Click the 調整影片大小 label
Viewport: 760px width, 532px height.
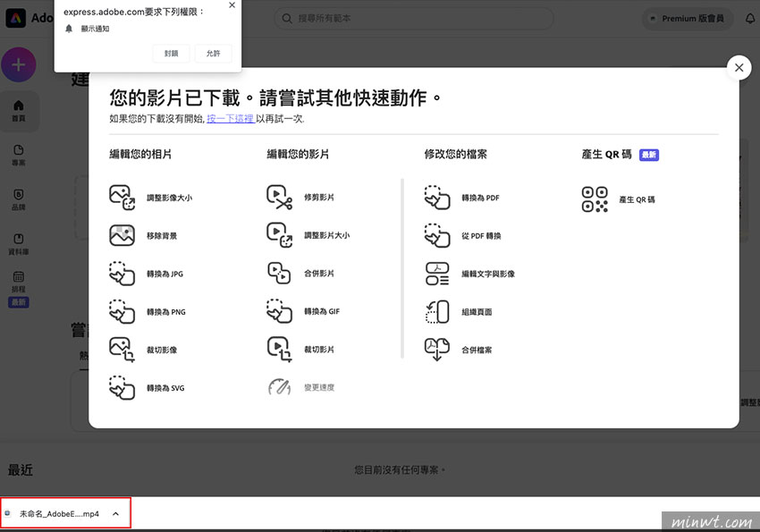(x=326, y=235)
